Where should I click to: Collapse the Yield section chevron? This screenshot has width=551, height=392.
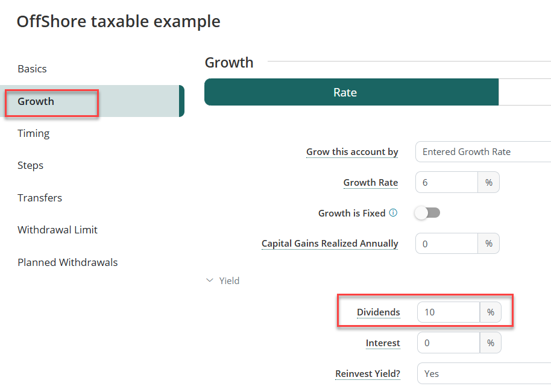point(210,280)
